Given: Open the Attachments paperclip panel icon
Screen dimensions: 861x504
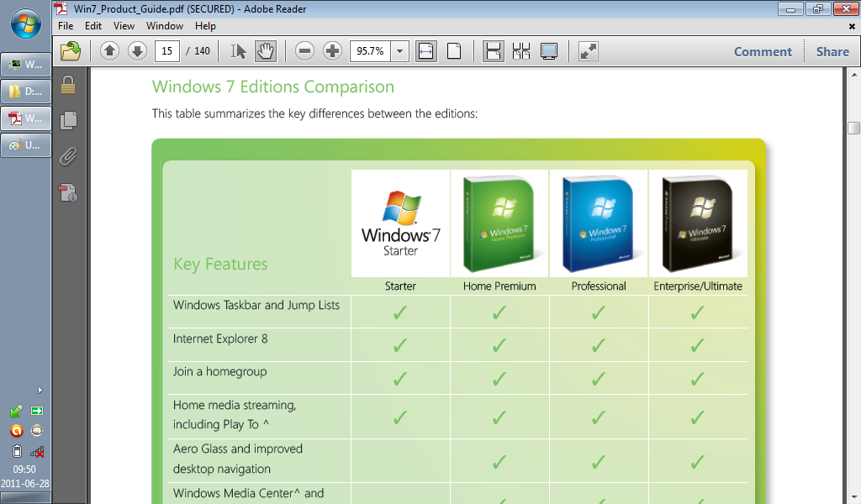Looking at the screenshot, I should (x=68, y=156).
